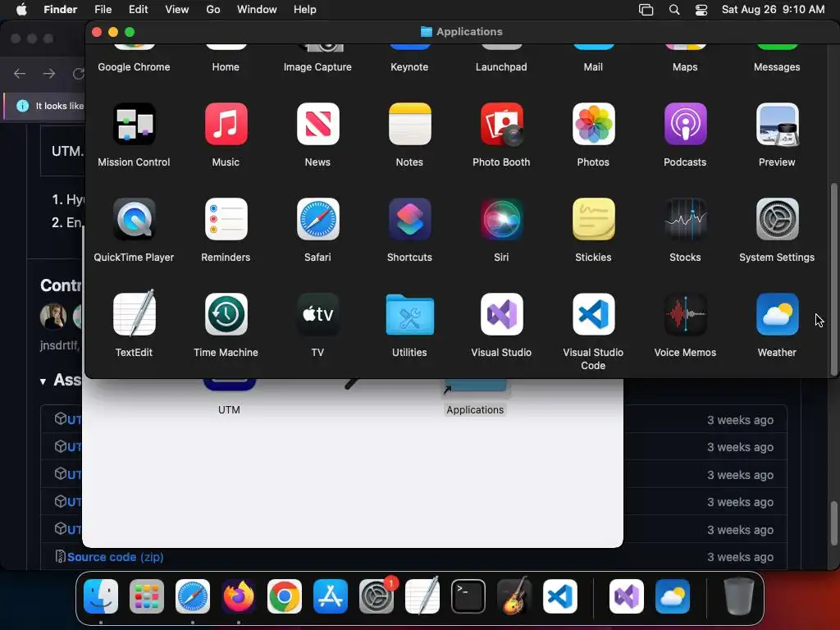Image resolution: width=840 pixels, height=630 pixels.
Task: Open System Settings in Applications window
Action: pos(778,219)
